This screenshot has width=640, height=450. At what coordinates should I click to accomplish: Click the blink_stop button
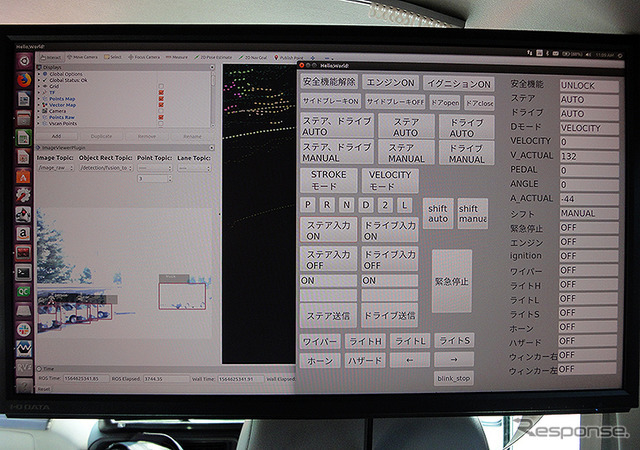point(453,379)
